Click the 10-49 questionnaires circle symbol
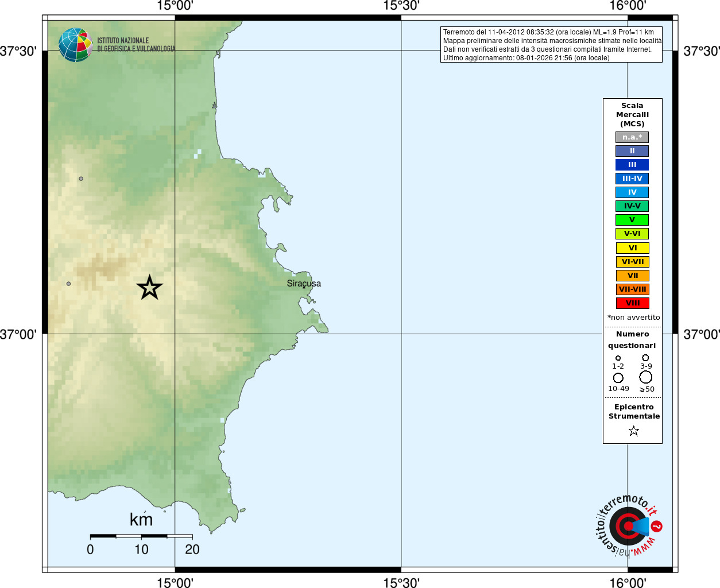This screenshot has height=588, width=720. [x=618, y=378]
